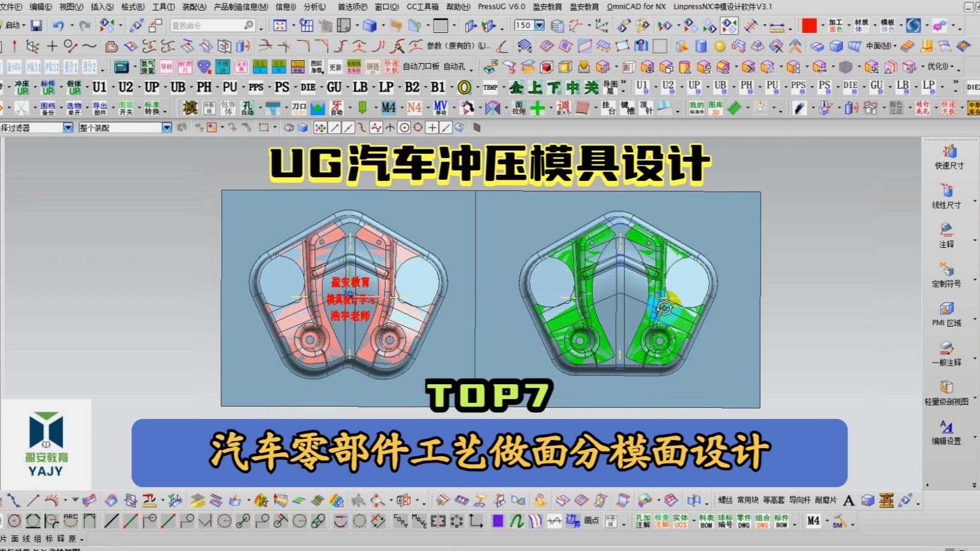Open 线性尺寸 linear dimension tool

pyautogui.click(x=946, y=196)
